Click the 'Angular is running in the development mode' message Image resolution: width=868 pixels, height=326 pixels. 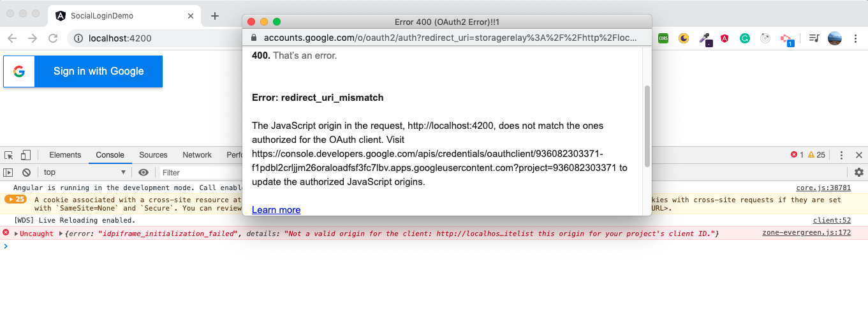point(128,188)
